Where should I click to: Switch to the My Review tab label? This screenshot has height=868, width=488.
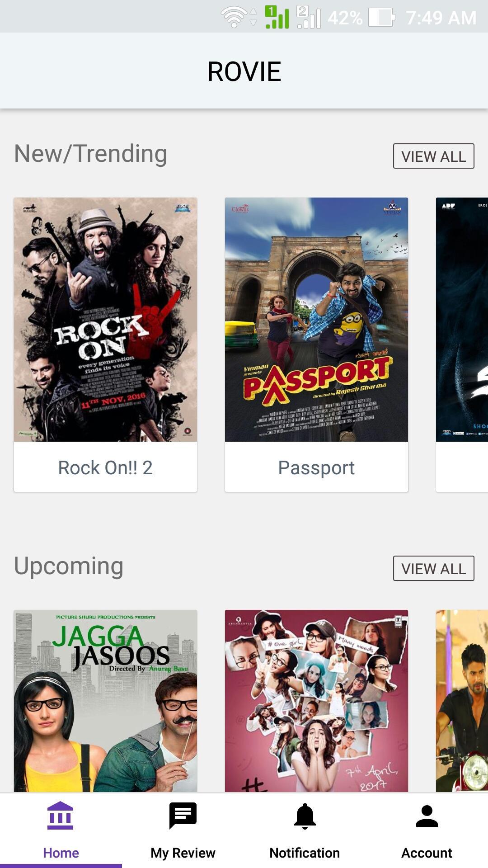pyautogui.click(x=183, y=853)
